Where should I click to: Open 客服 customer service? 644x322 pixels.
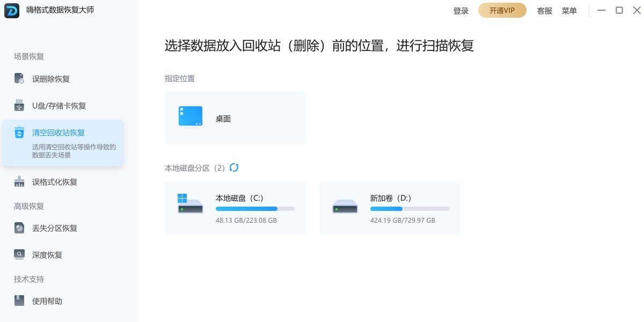pyautogui.click(x=545, y=11)
